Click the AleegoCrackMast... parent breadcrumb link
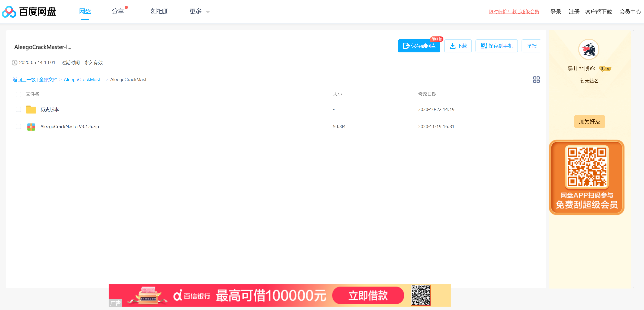The width and height of the screenshot is (644, 310). tap(84, 80)
